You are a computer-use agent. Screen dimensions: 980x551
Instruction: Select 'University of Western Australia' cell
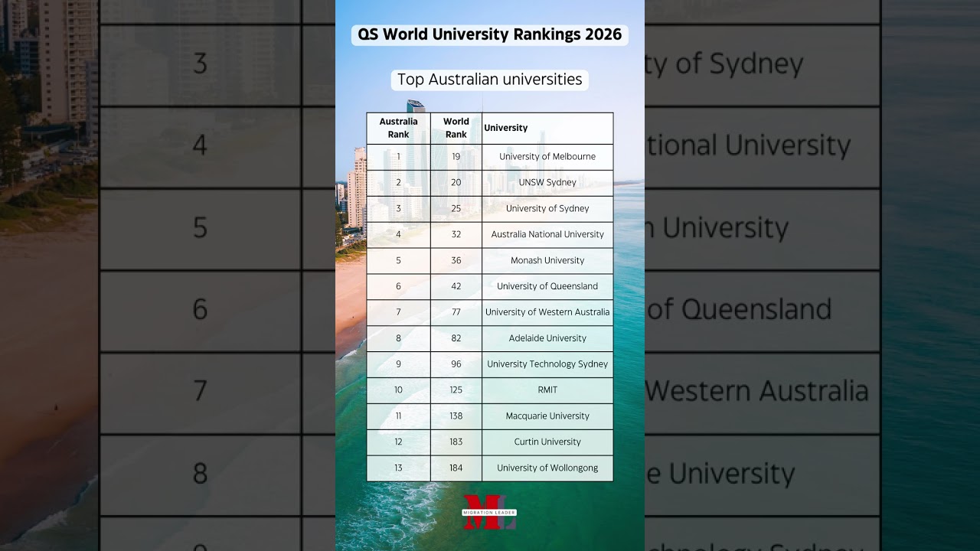point(547,312)
